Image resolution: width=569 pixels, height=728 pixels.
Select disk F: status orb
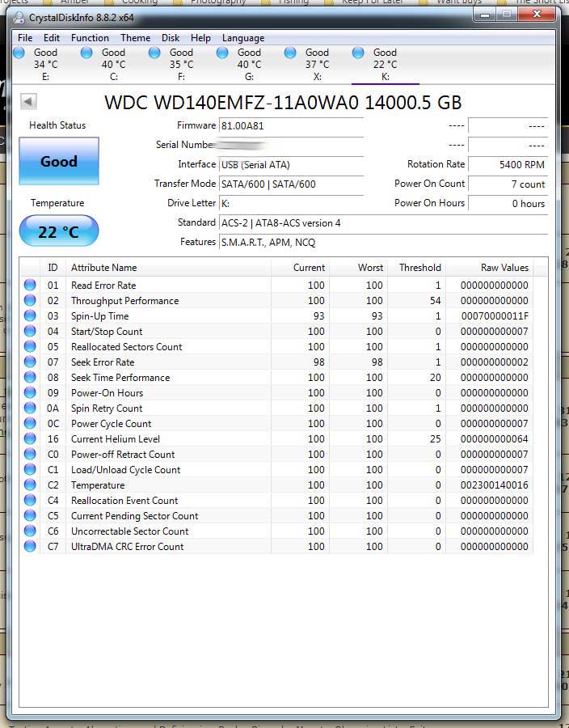tap(154, 53)
